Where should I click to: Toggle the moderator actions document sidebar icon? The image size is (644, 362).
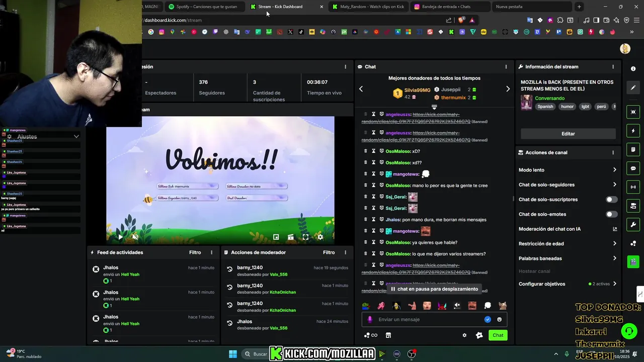point(633,149)
